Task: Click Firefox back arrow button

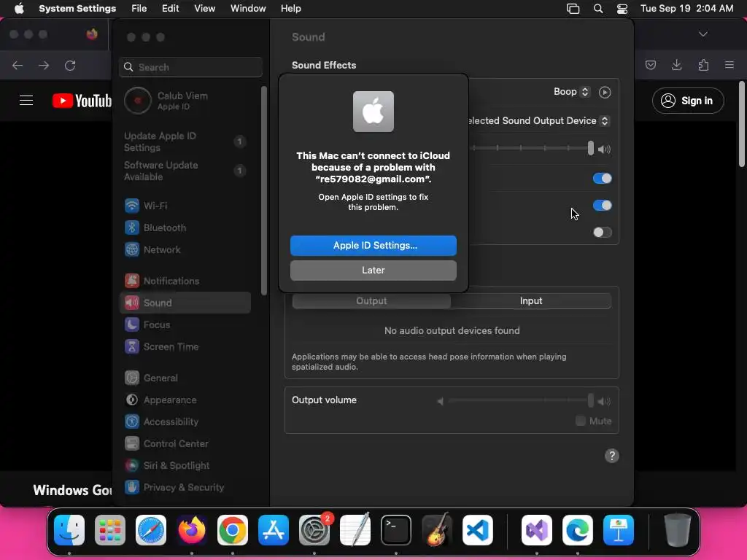Action: click(18, 65)
